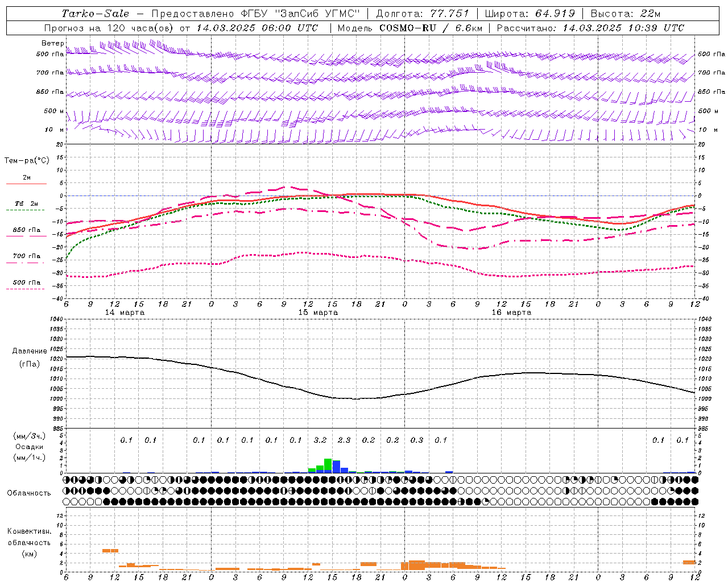
Task: Click the "(мм/3ч.)" precipitation unit label
Action: pyautogui.click(x=29, y=436)
